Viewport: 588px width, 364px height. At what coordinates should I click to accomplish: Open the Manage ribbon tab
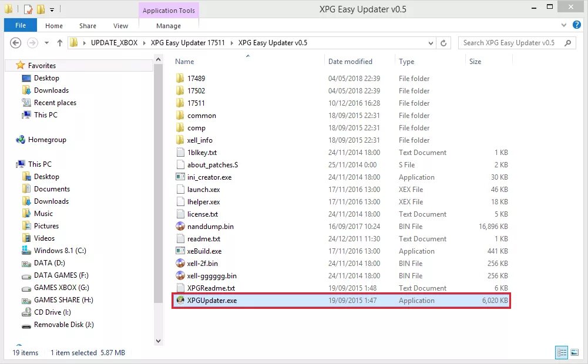click(x=169, y=25)
